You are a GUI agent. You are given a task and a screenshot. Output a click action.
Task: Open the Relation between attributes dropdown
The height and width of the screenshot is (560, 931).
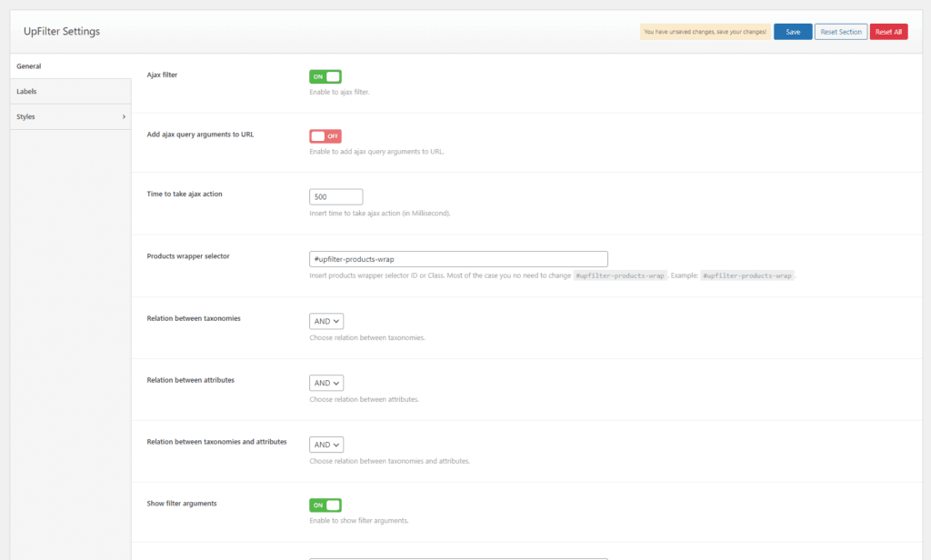326,383
